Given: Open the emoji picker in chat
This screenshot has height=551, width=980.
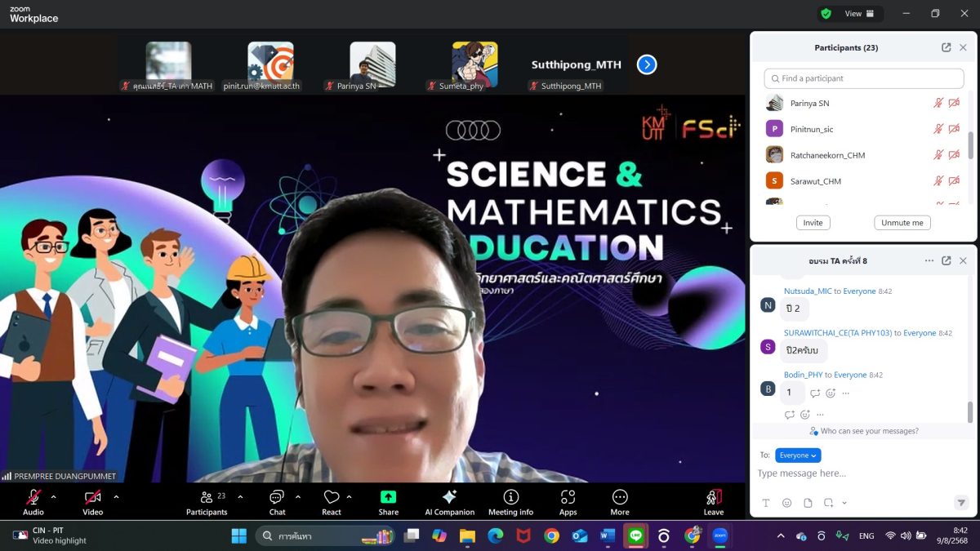Looking at the screenshot, I should pos(786,503).
